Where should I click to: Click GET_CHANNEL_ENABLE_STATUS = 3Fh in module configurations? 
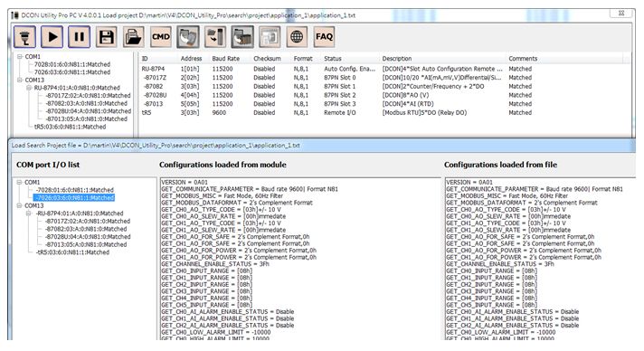(215, 264)
